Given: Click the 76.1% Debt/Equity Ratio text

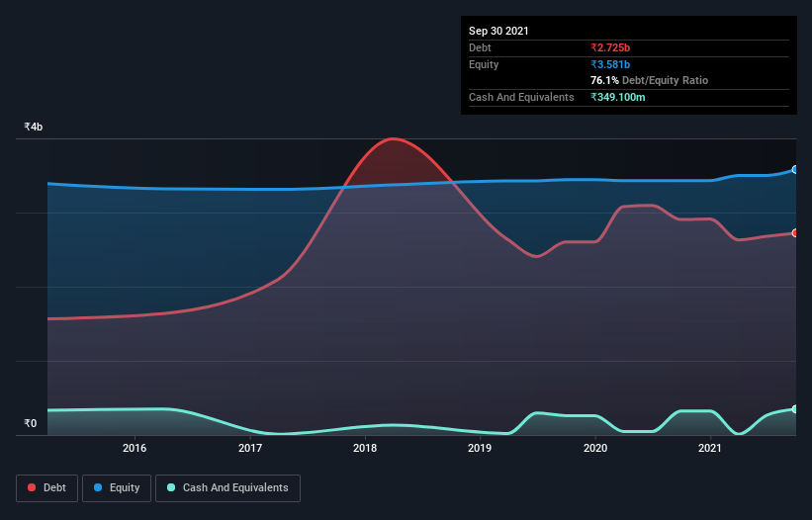Looking at the screenshot, I should [650, 80].
